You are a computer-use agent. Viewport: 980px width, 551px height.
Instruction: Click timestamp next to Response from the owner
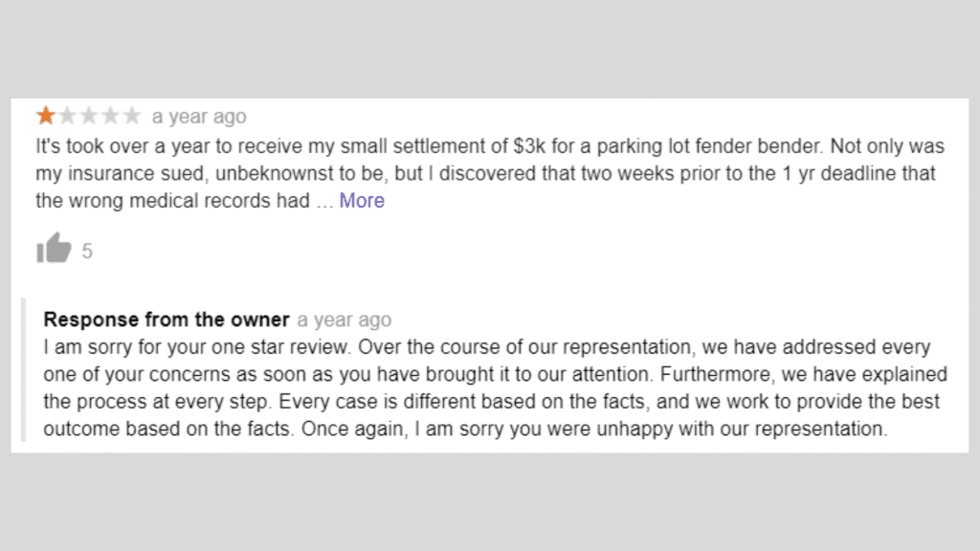[344, 320]
